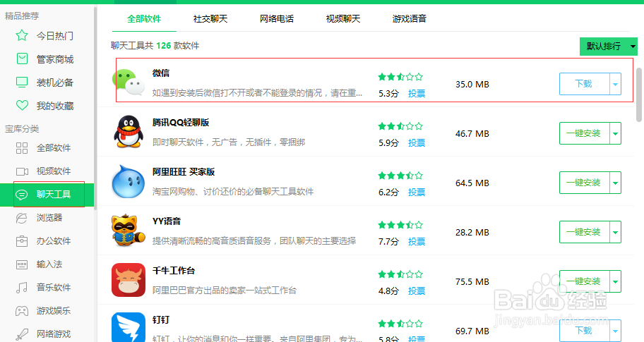Click the 微信 app title text
This screenshot has height=342, width=644.
160,73
